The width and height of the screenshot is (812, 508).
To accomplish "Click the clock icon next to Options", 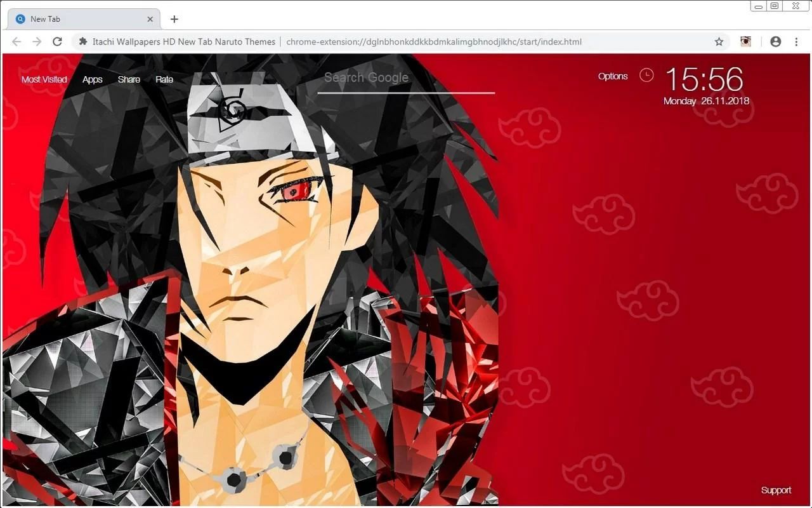I will (x=646, y=76).
